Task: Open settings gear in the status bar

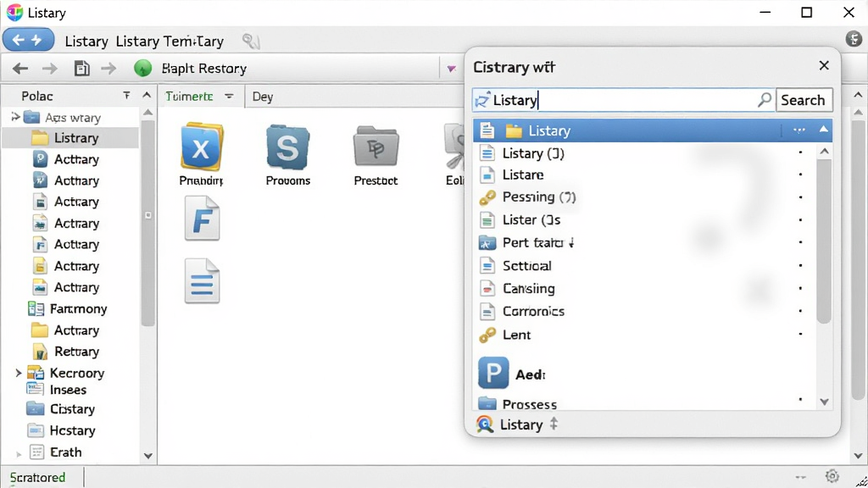Action: 832,476
